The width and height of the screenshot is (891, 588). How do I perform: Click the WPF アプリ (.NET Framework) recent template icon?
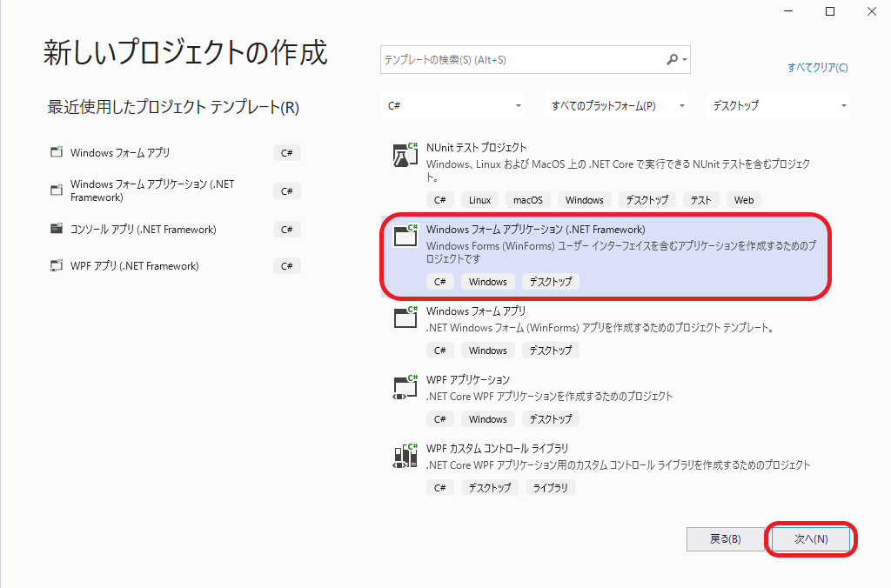(54, 265)
